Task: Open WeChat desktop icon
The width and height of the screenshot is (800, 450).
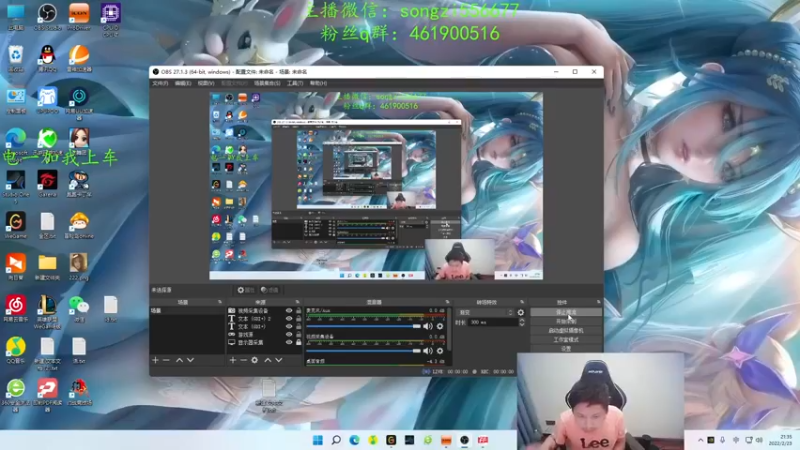Action: coord(79,309)
